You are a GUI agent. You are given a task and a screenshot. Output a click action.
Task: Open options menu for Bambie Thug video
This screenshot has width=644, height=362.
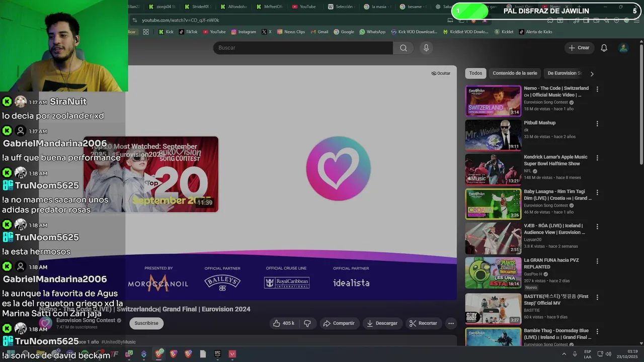tap(597, 331)
